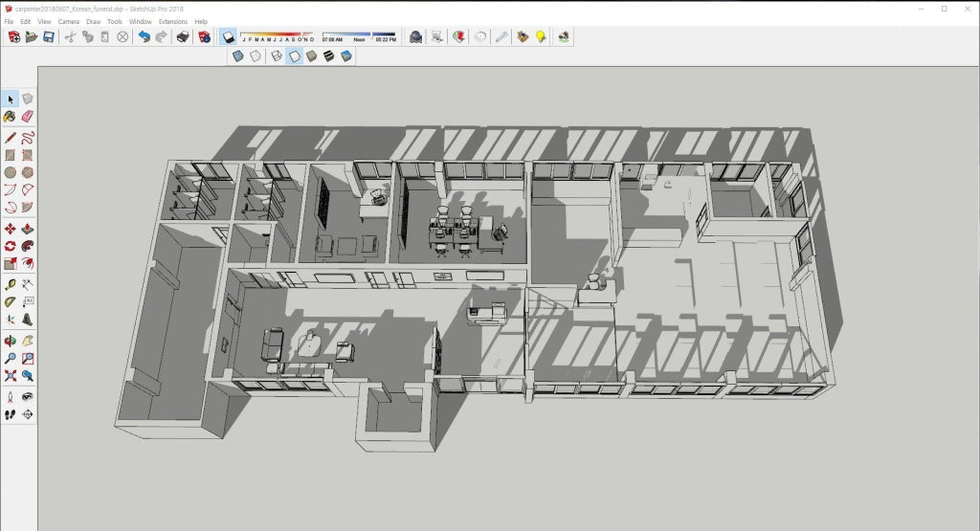Expand the Window menu

click(140, 21)
